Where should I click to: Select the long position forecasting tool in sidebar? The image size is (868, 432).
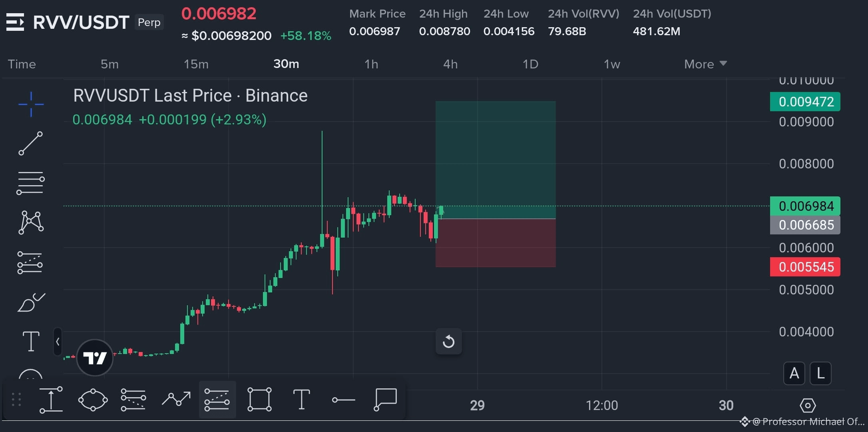[x=30, y=262]
